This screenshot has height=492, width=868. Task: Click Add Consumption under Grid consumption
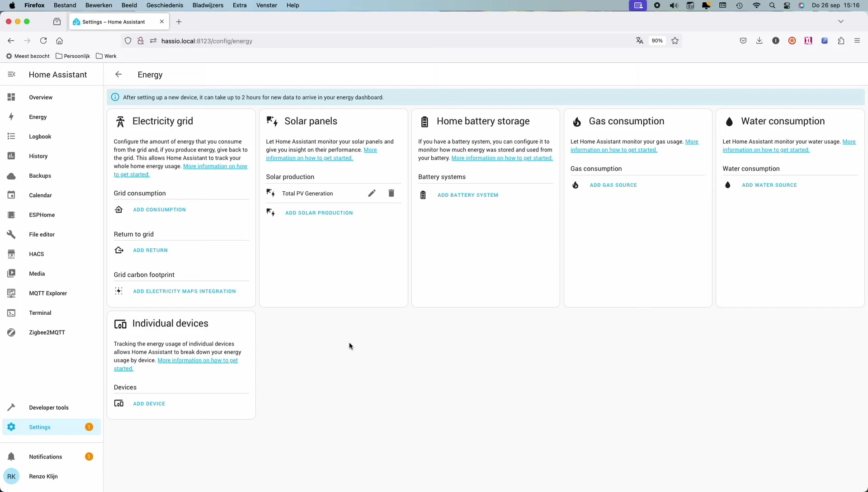tap(159, 210)
